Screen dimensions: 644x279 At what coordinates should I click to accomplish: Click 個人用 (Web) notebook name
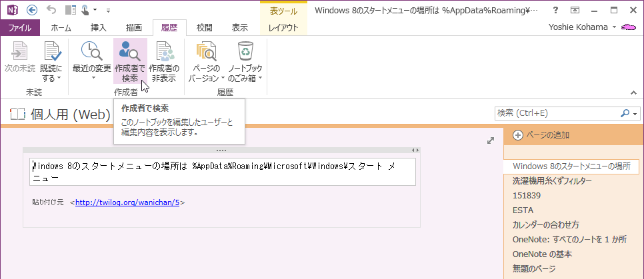[71, 115]
